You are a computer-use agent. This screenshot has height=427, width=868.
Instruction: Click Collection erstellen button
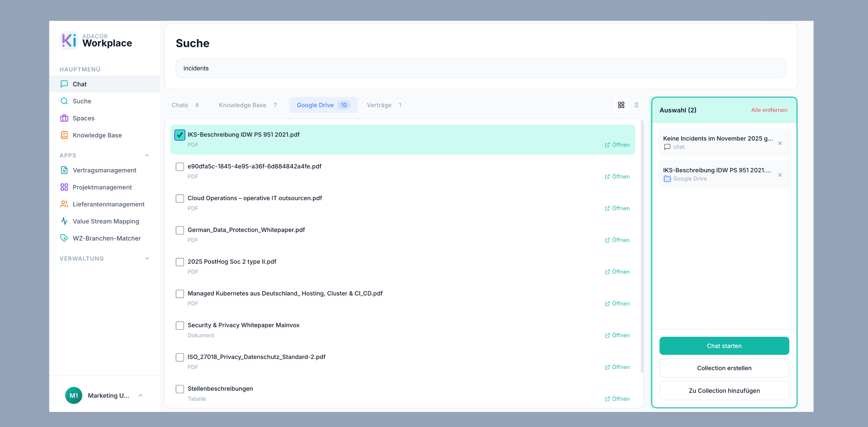click(724, 368)
